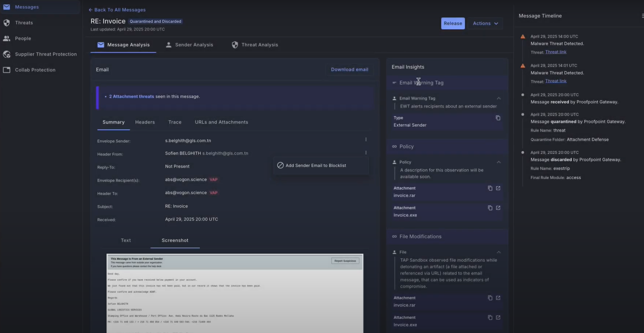Click the email screenshot preview image
This screenshot has height=333, width=644.
click(x=234, y=293)
